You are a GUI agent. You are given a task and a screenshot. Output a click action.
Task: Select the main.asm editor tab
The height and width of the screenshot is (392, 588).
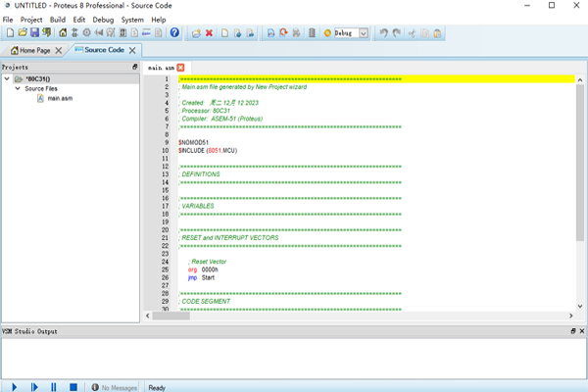click(x=161, y=68)
